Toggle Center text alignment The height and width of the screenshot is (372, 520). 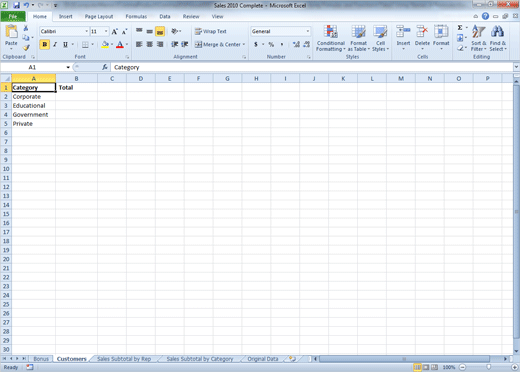click(150, 44)
